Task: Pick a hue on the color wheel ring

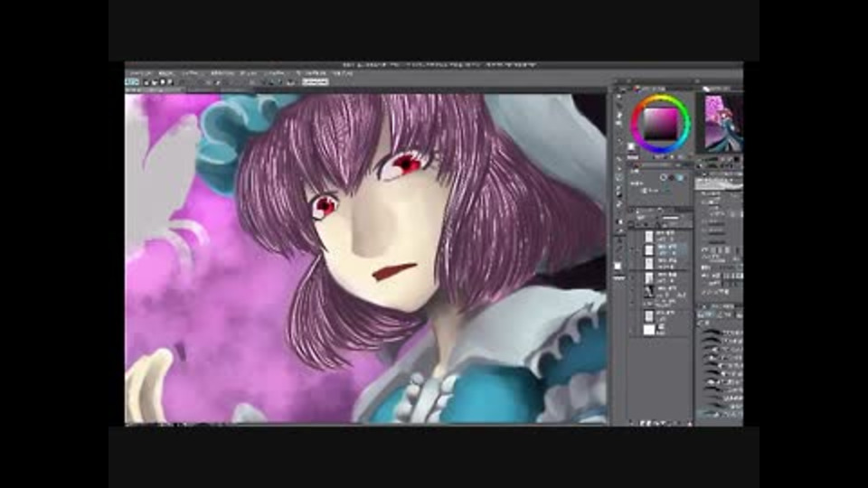Action: tap(660, 99)
